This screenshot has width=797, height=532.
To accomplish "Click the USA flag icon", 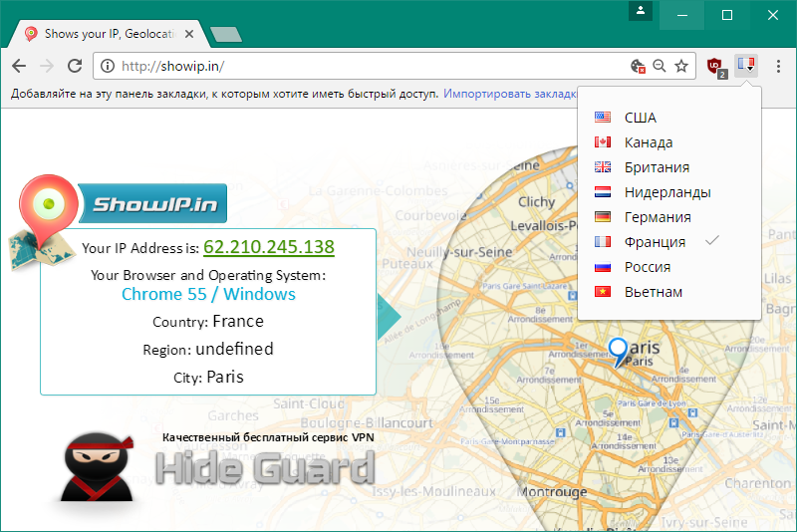I will point(603,117).
